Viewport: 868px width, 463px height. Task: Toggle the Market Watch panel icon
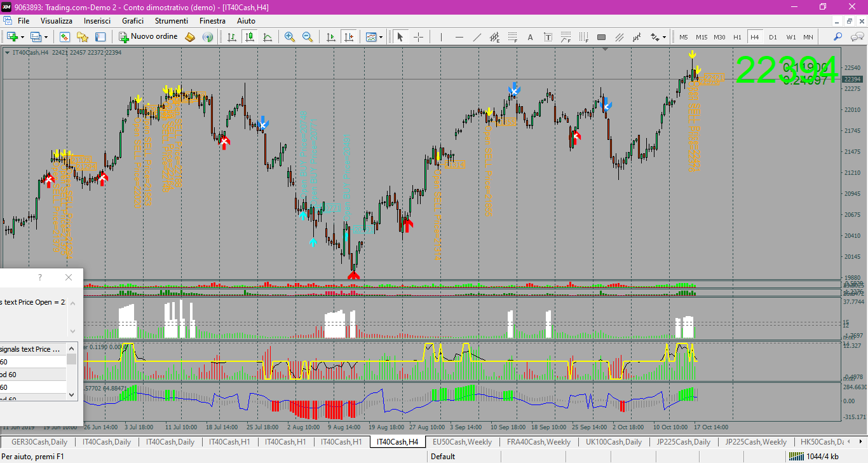click(x=64, y=37)
